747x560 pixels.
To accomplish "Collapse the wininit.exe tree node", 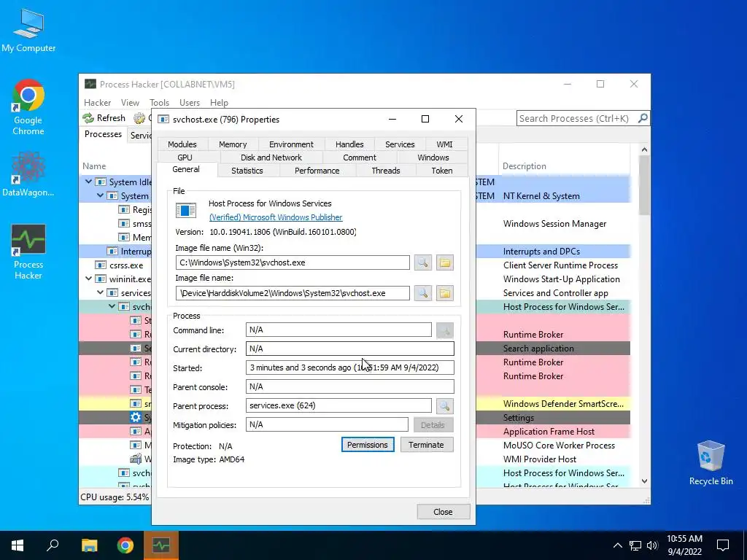I will pos(88,279).
